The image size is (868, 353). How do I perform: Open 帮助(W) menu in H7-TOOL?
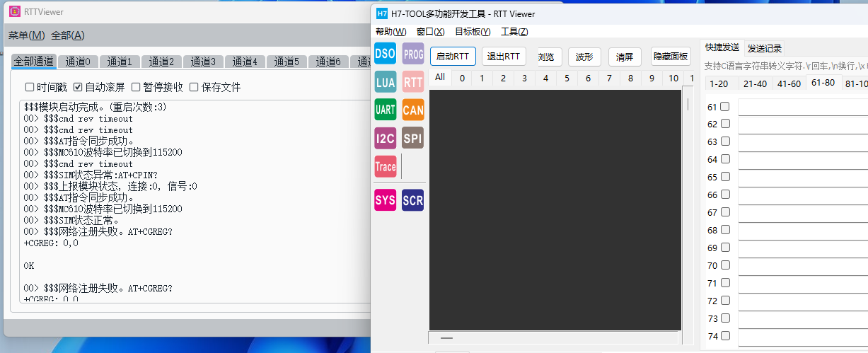pos(391,32)
